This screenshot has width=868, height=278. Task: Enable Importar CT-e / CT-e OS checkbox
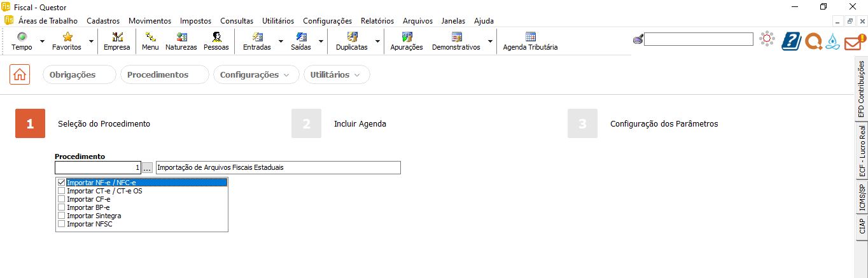coord(61,191)
